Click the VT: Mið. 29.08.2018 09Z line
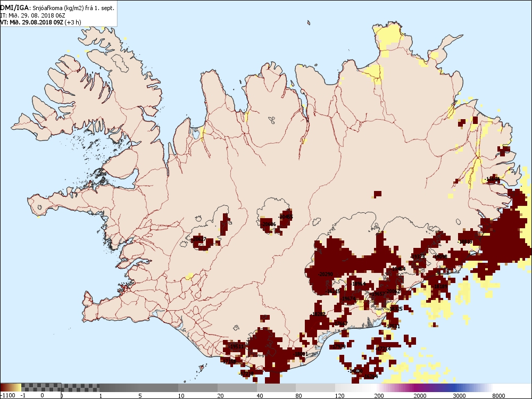Image resolution: width=532 pixels, height=399 pixels. (40, 22)
